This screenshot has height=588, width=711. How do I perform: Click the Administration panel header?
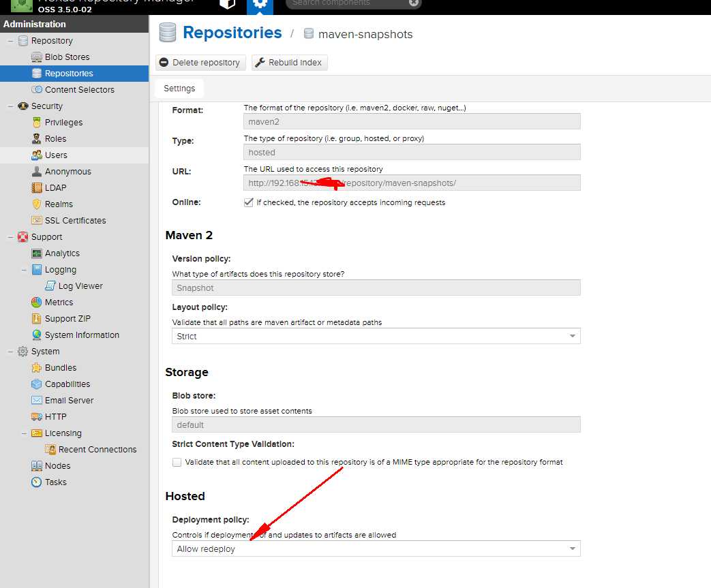coord(74,24)
